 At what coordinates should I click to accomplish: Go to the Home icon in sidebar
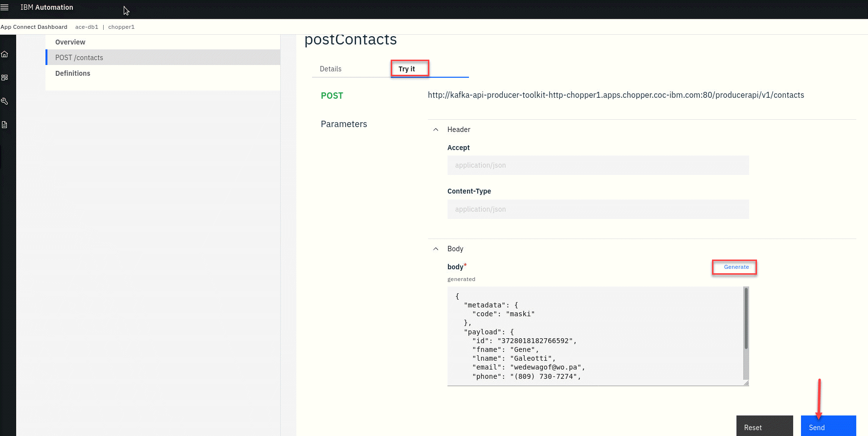pyautogui.click(x=5, y=54)
